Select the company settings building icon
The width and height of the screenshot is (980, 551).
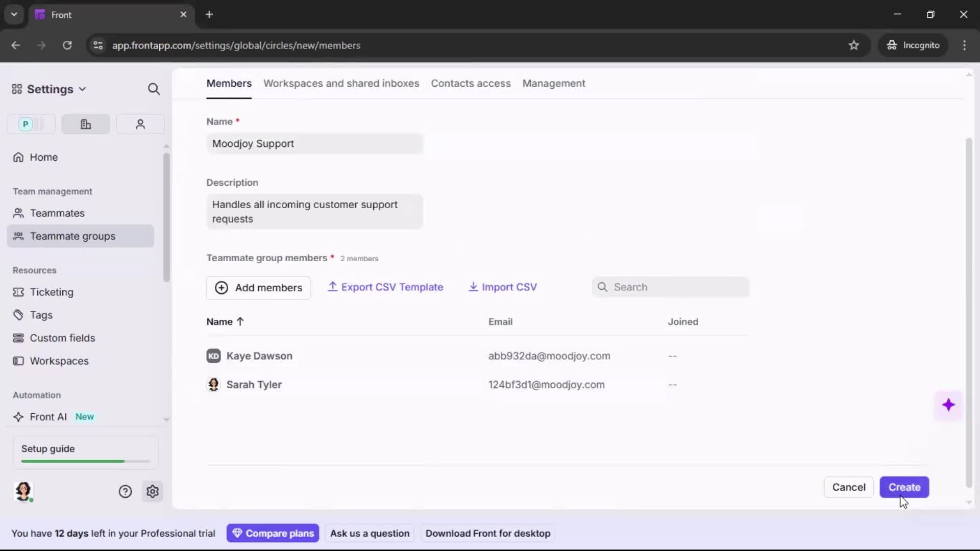tap(85, 124)
